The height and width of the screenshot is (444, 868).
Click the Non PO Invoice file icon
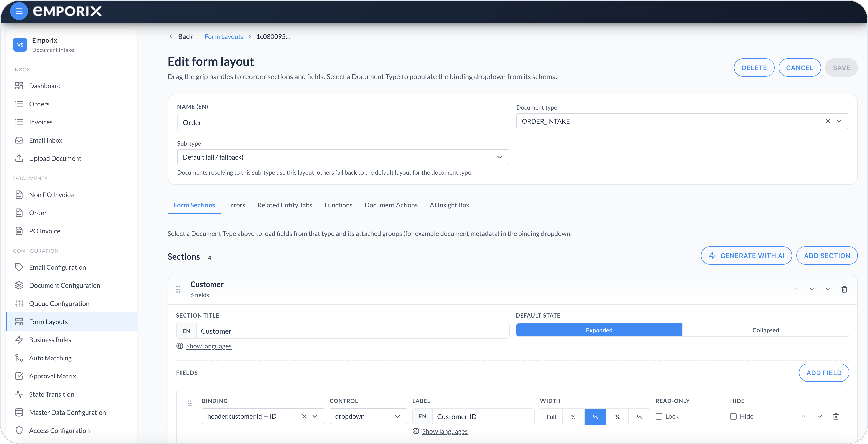pyautogui.click(x=19, y=194)
